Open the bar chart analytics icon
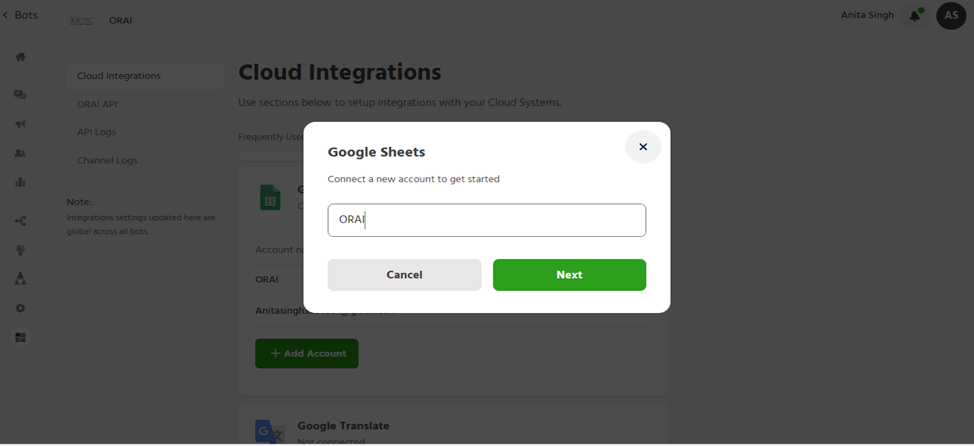Screen dimensions: 974x446 (x=20, y=183)
